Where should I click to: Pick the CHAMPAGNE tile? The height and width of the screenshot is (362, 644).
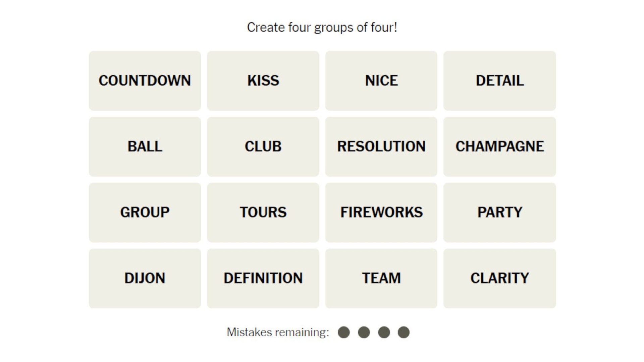[500, 146]
